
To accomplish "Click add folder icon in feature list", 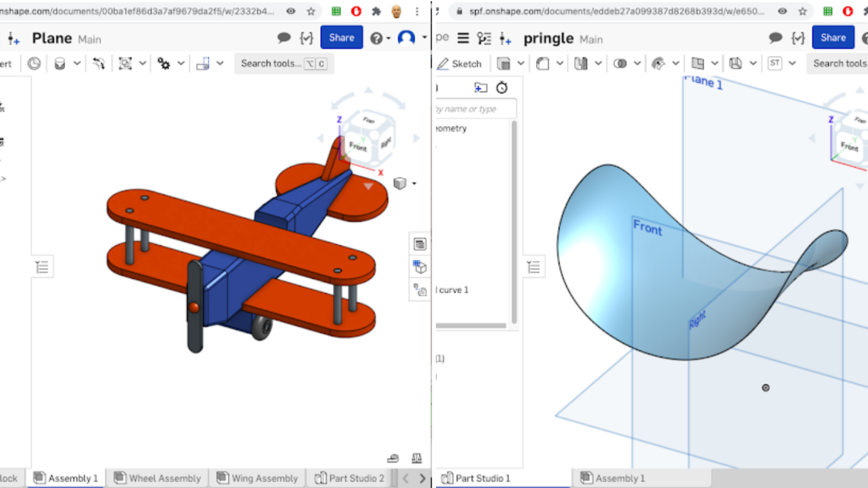I will tap(480, 88).
